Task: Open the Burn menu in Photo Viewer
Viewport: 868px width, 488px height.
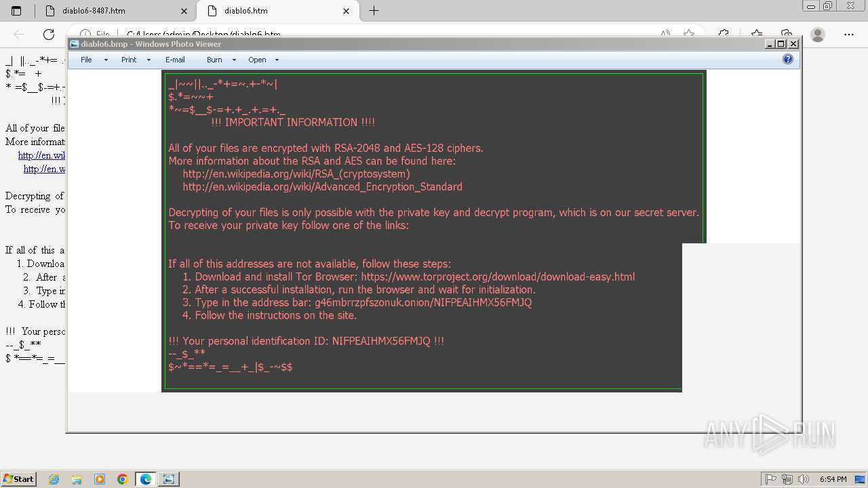Action: coord(214,60)
